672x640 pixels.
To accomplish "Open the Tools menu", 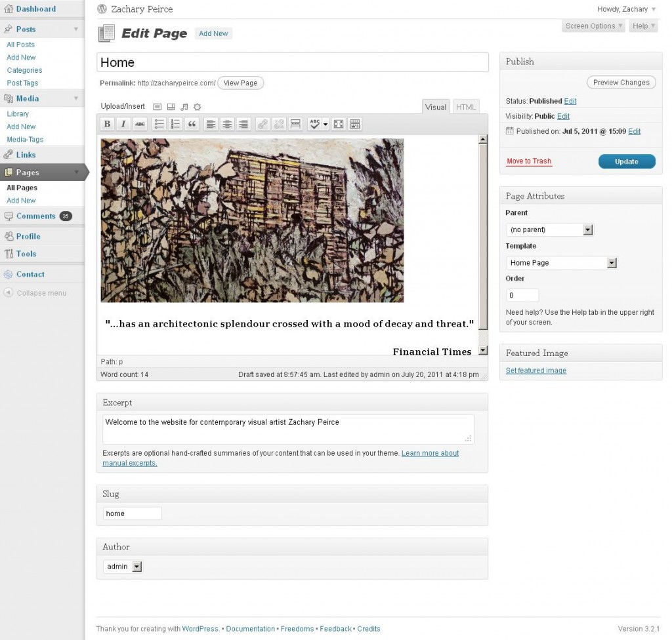I will 26,254.
